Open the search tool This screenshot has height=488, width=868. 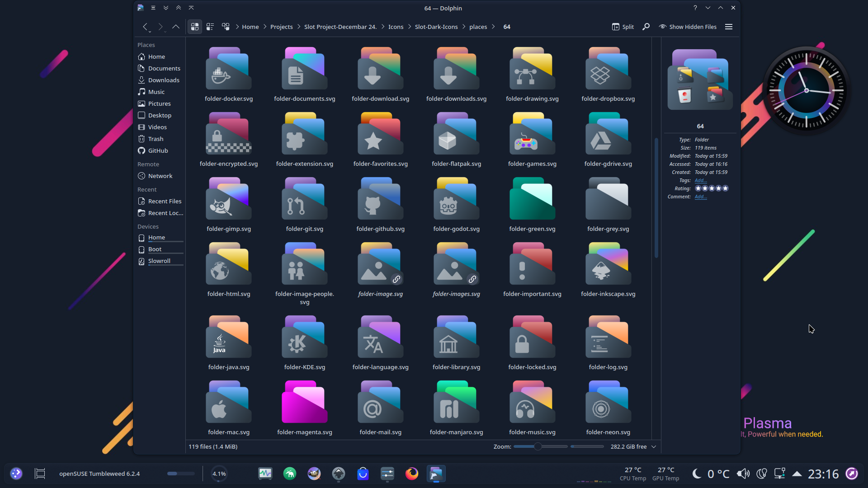(646, 27)
